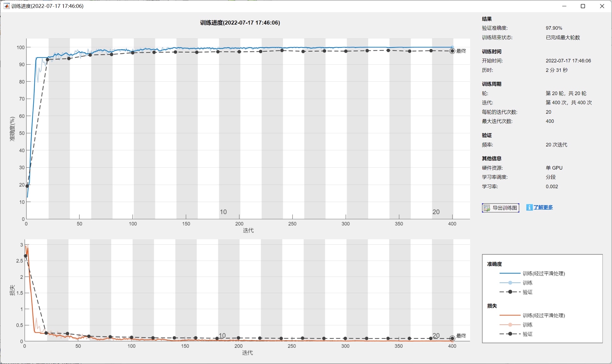Click the export plot icon
The height and width of the screenshot is (364, 612).
487,208
